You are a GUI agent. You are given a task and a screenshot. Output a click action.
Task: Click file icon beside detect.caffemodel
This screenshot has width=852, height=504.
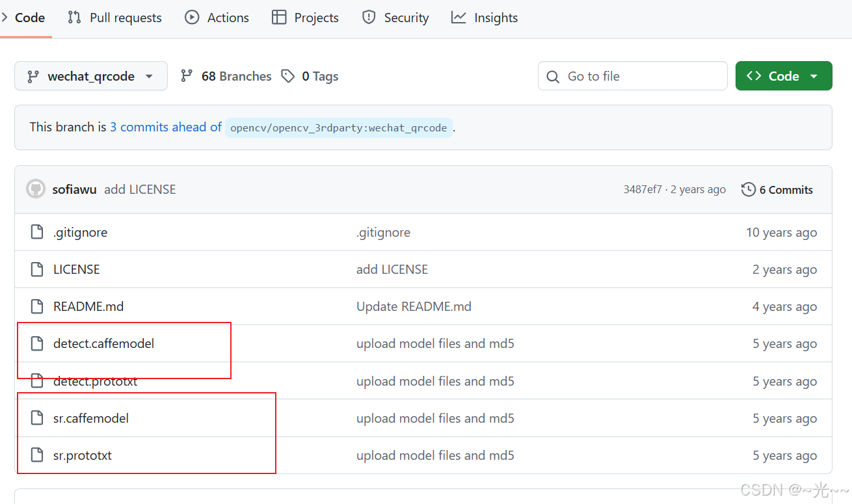pos(37,343)
